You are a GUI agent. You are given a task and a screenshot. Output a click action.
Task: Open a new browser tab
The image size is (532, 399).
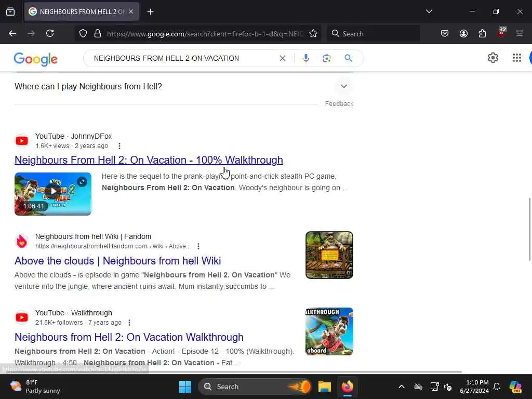tap(150, 12)
